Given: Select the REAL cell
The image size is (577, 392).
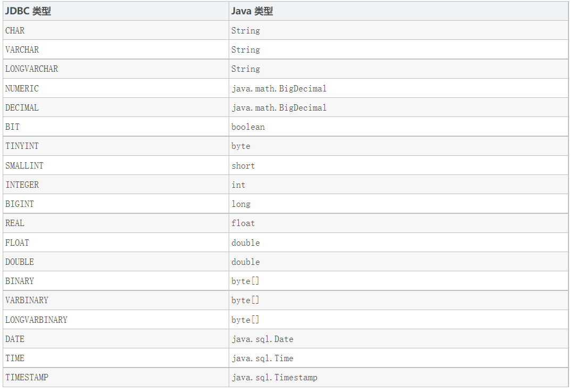Looking at the screenshot, I should pos(115,223).
